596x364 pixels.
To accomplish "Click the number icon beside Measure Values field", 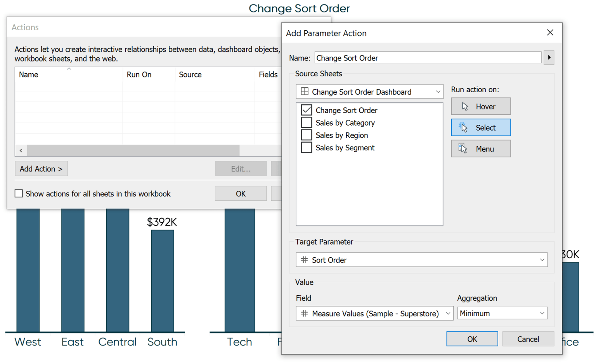I will click(x=304, y=313).
